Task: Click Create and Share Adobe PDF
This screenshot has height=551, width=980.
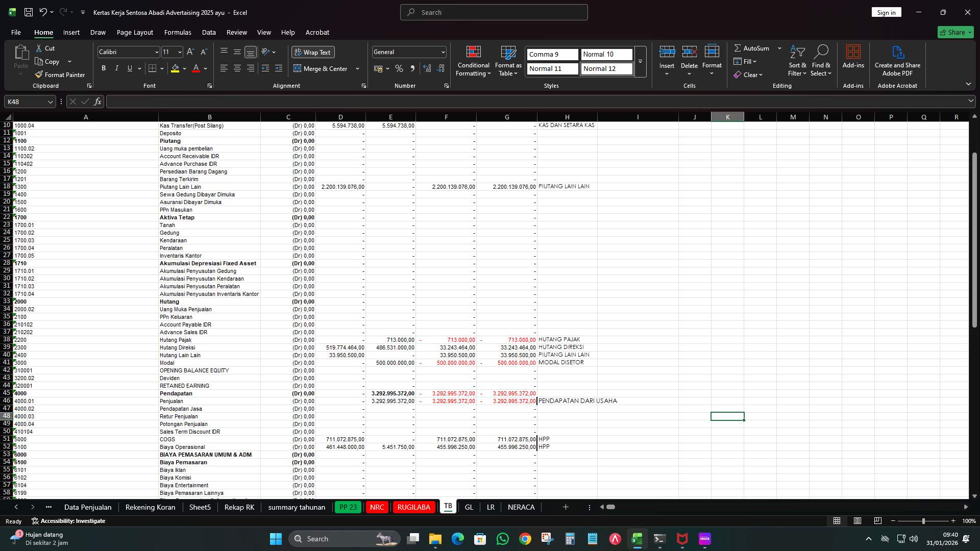Action: click(897, 60)
